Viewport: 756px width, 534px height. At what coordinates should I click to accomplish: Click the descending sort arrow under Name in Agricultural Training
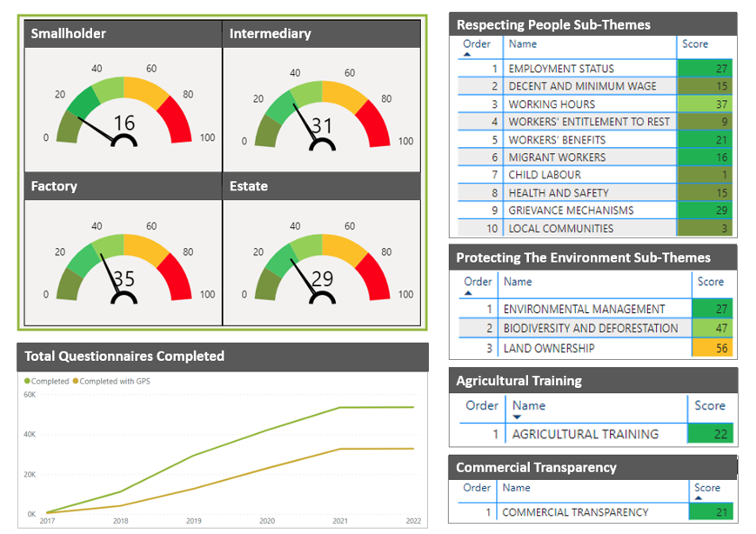click(x=518, y=417)
